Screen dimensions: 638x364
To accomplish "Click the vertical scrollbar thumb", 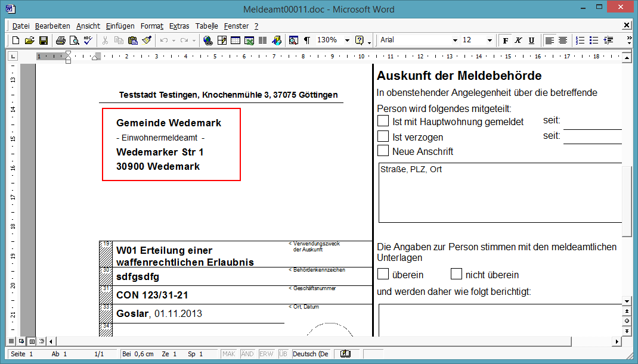I will click(626, 203).
